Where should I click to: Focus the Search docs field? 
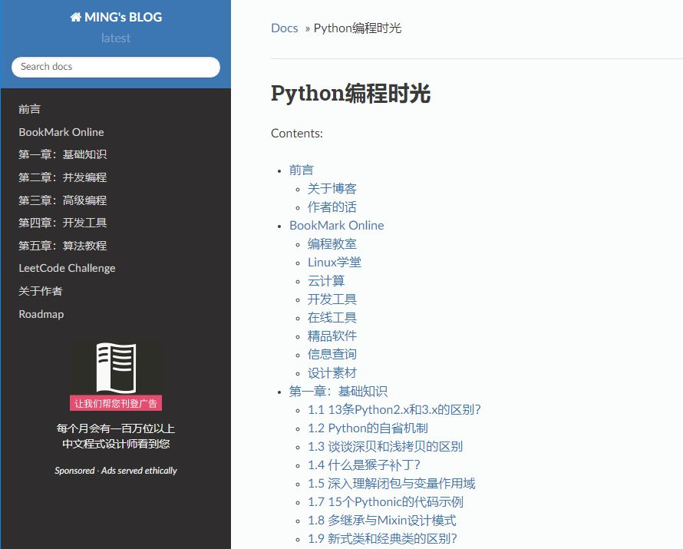pos(115,67)
